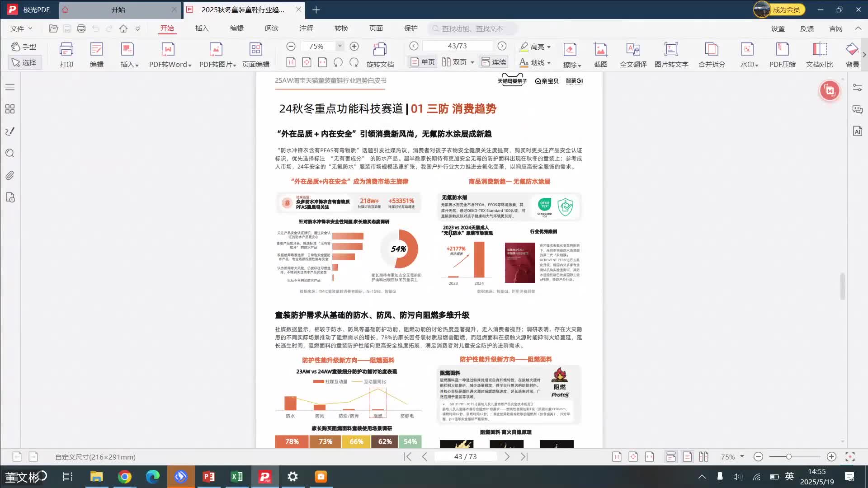Run PDF压缩 compression
This screenshot has width=868, height=488.
tap(783, 54)
